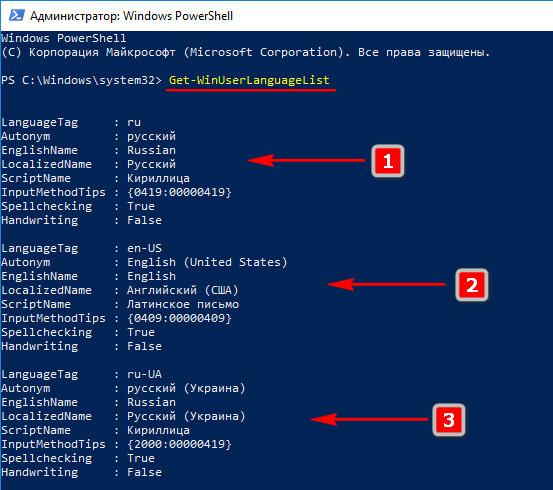Click red annotation badge number 3

coord(449,420)
